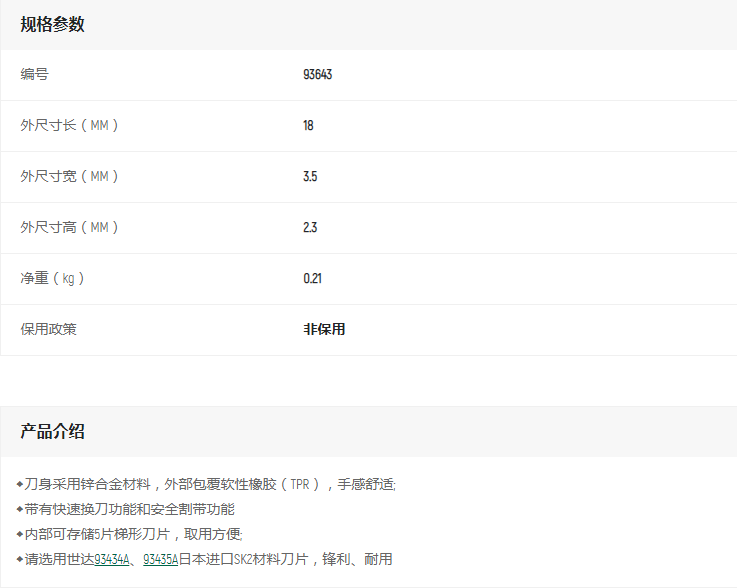Click the line about 刀身采用锌合金材料
The width and height of the screenshot is (737, 588).
(206, 484)
